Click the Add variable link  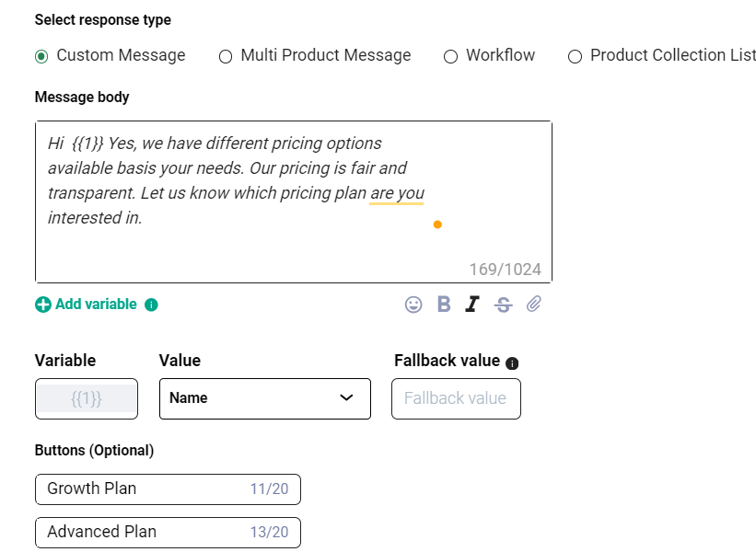pos(96,305)
